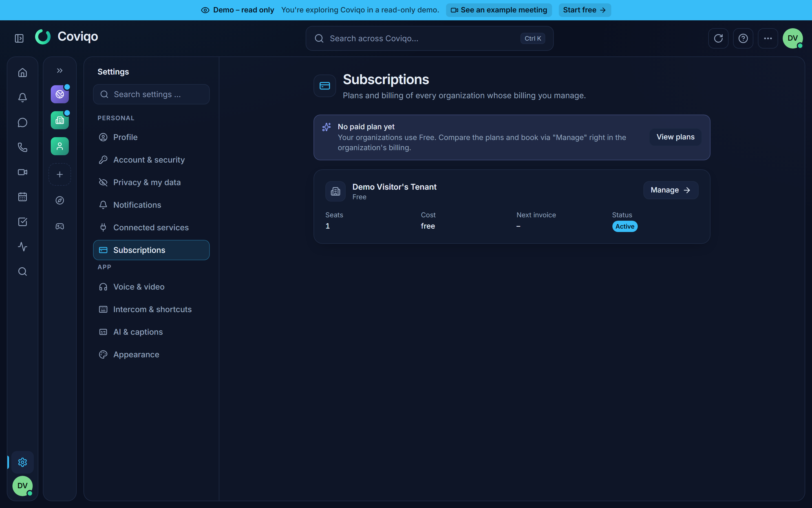Open Account & security settings
Screen dimensions: 812x508
coord(151,159)
